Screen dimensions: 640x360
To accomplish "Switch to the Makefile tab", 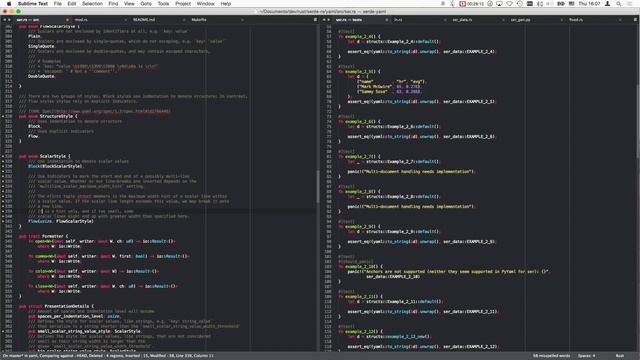I will tap(199, 20).
